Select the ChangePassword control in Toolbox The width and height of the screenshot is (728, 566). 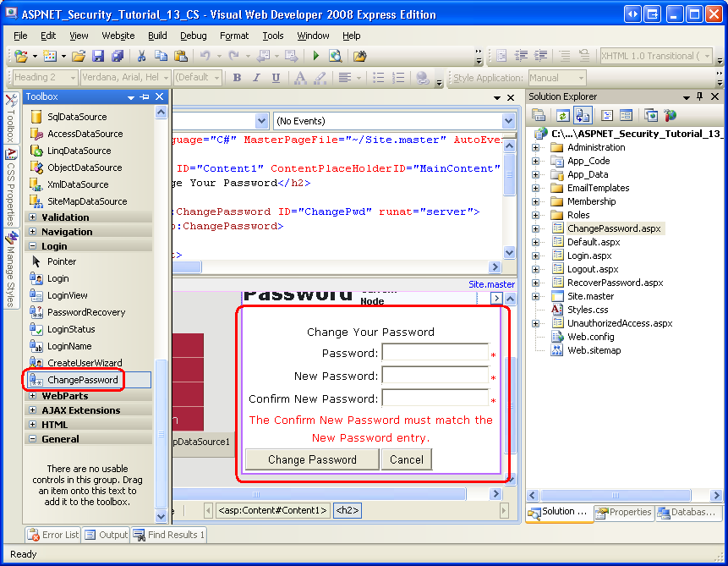tap(88, 380)
